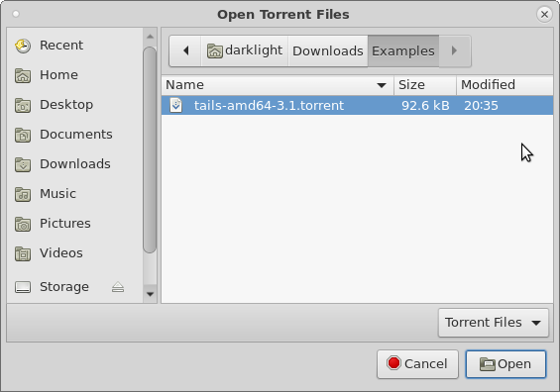The image size is (560, 392).
Task: Expand the Torrent Files filter dropdown
Action: (x=494, y=323)
